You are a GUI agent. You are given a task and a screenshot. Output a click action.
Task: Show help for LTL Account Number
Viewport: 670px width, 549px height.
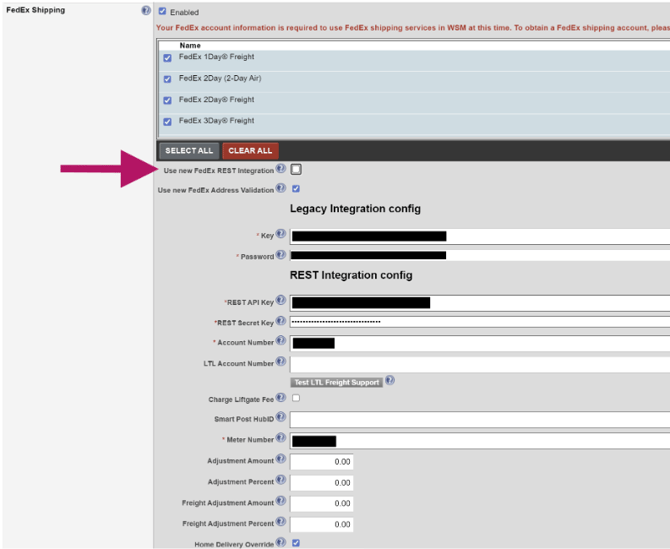(x=280, y=361)
